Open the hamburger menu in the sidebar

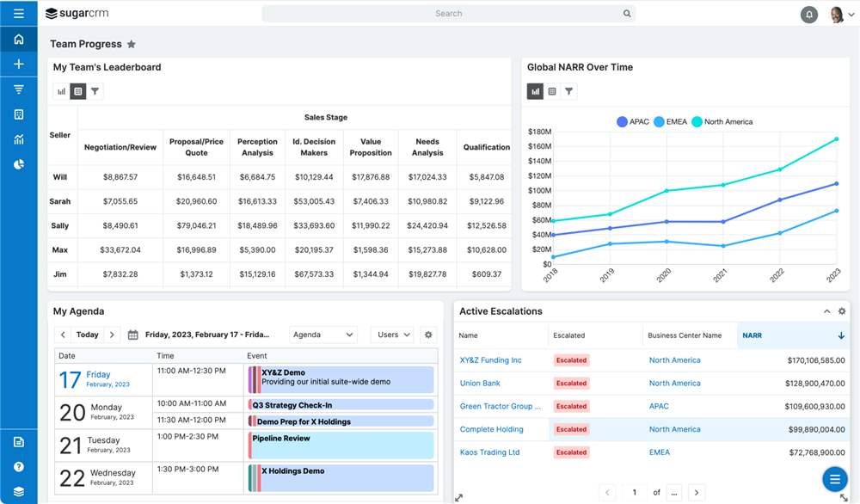pos(18,14)
